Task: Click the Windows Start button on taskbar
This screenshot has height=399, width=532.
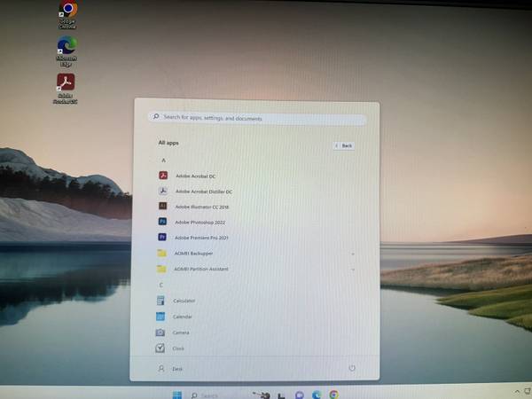Action: point(176,395)
